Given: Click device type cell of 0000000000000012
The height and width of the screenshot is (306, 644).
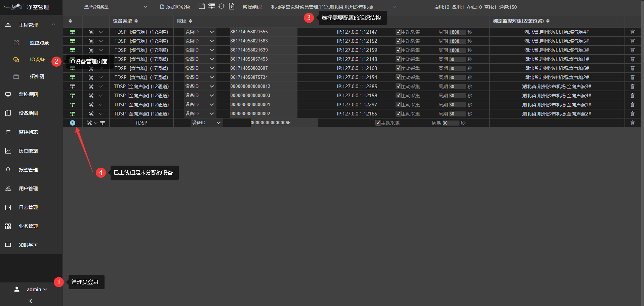Looking at the screenshot, I should [x=141, y=87].
